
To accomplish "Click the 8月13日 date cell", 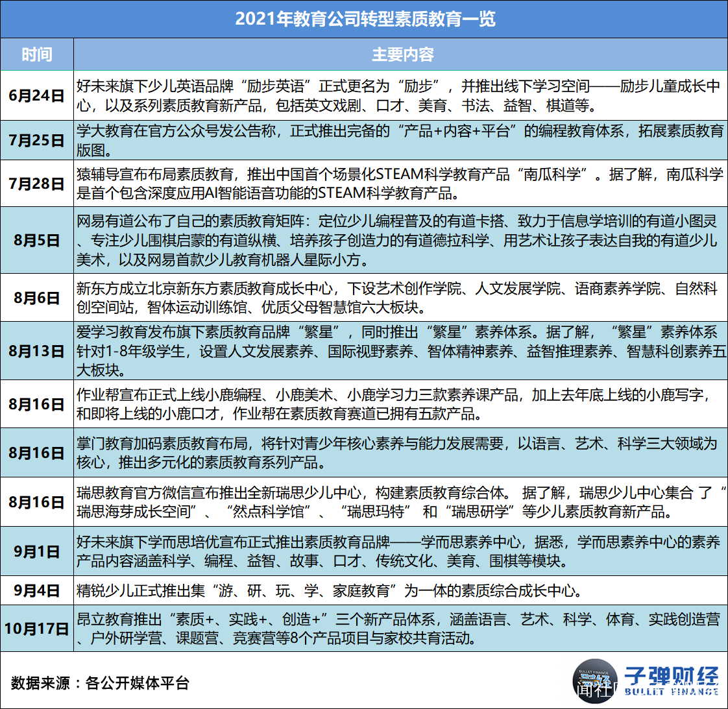I will tap(37, 351).
